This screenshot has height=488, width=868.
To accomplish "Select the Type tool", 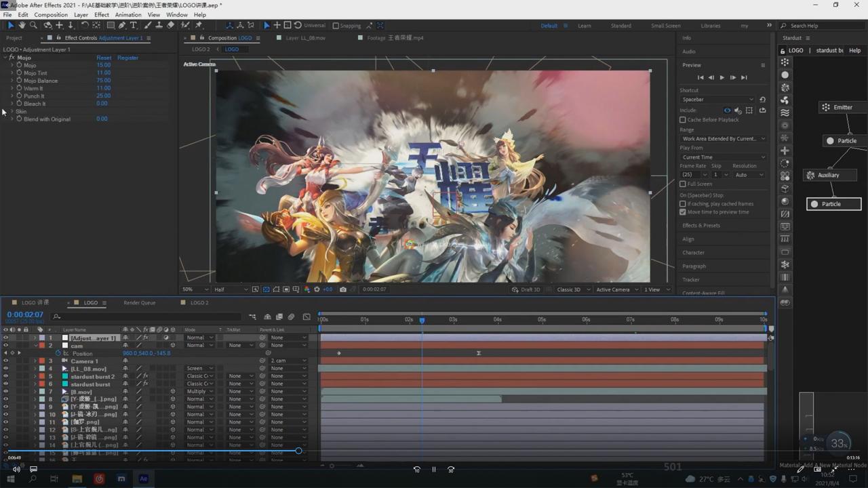I will (134, 25).
